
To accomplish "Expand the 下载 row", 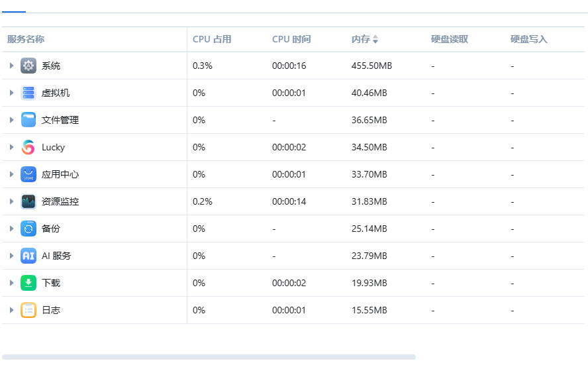I will point(12,283).
